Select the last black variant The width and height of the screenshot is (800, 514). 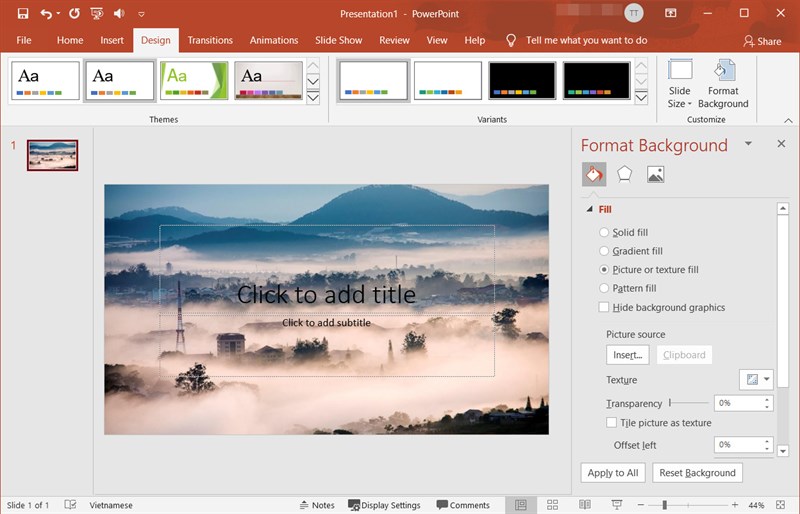pos(596,81)
